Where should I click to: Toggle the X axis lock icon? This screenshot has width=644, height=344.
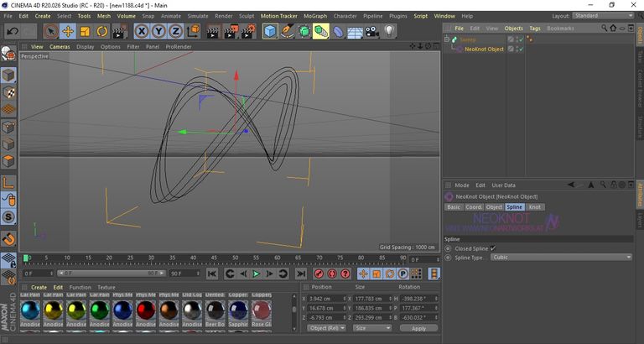pos(142,31)
